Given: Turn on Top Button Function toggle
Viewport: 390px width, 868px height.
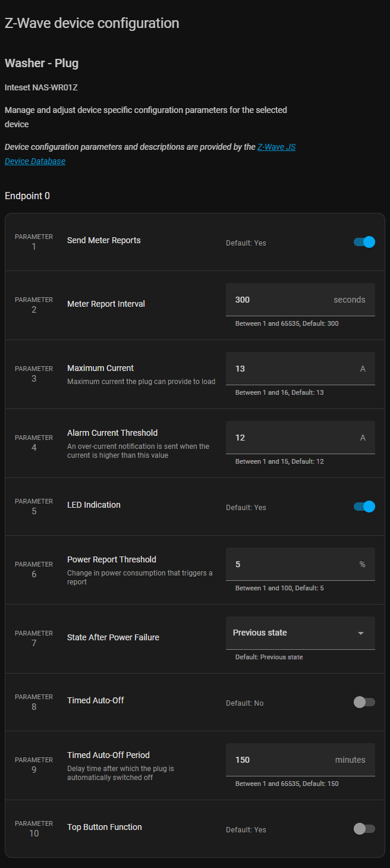Looking at the screenshot, I should point(364,829).
